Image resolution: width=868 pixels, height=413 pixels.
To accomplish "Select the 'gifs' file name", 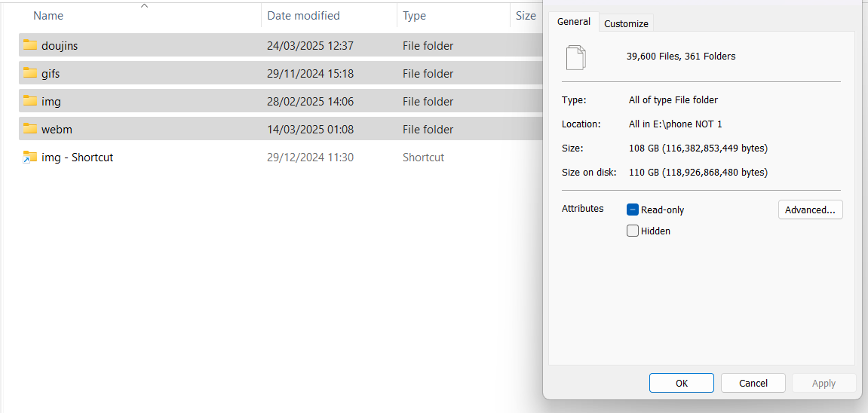I will pos(51,74).
